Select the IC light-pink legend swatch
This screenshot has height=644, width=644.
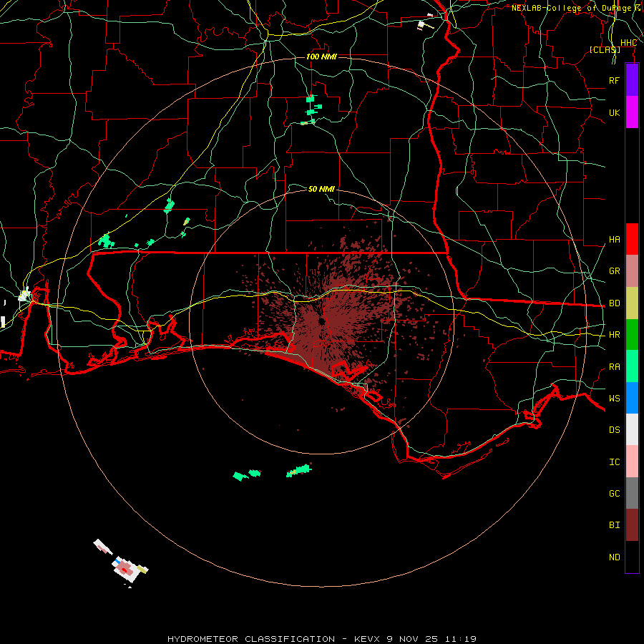632,462
